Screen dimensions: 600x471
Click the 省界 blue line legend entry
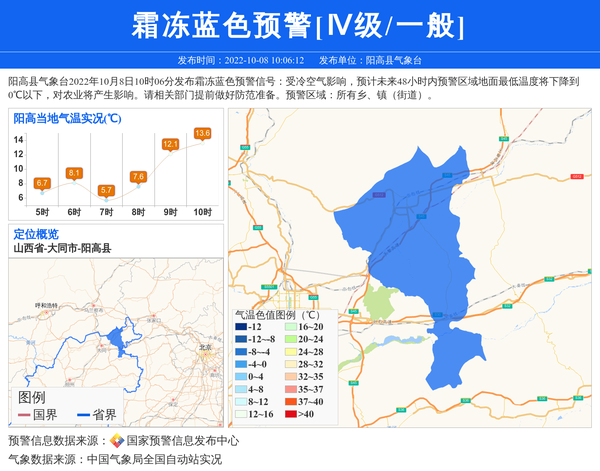pos(95,414)
